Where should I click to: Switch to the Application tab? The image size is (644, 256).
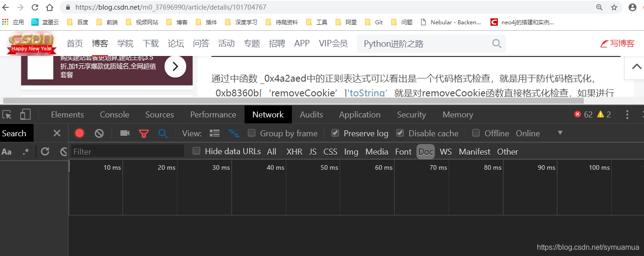point(359,115)
